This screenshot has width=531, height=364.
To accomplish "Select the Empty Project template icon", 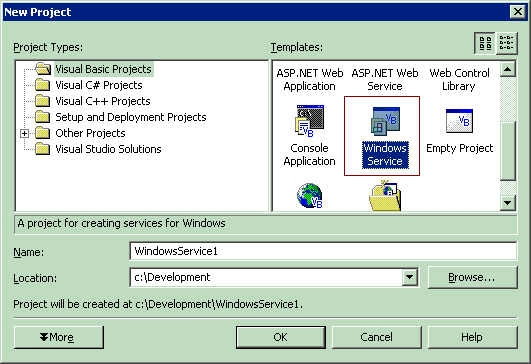I will (x=459, y=121).
